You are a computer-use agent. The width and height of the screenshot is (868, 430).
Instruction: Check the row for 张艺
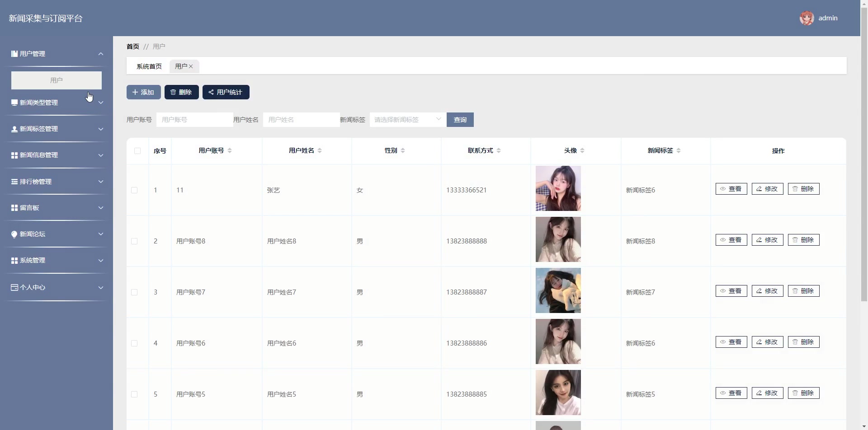point(134,190)
